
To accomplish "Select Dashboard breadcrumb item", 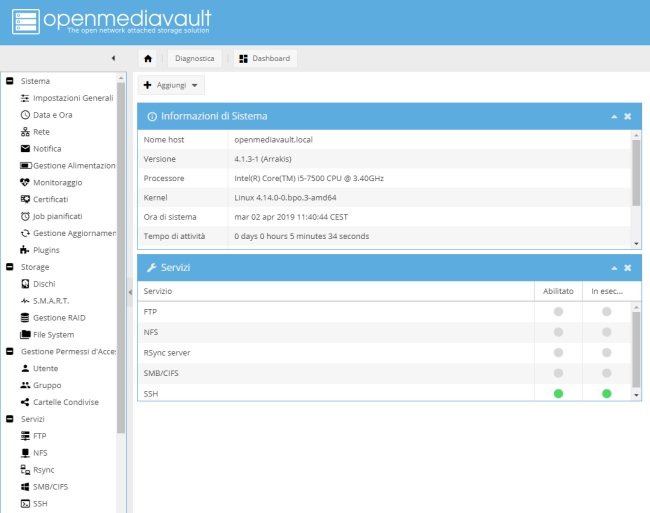I will [265, 58].
